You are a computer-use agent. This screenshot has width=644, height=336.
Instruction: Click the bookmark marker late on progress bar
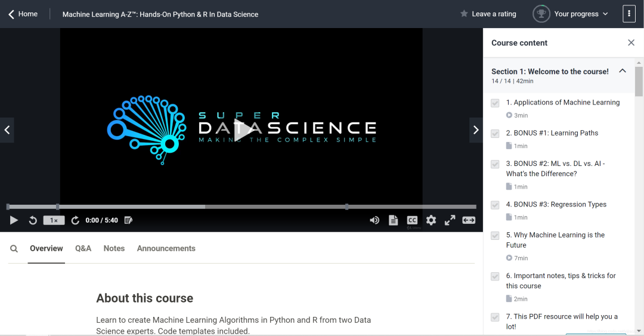pyautogui.click(x=346, y=206)
